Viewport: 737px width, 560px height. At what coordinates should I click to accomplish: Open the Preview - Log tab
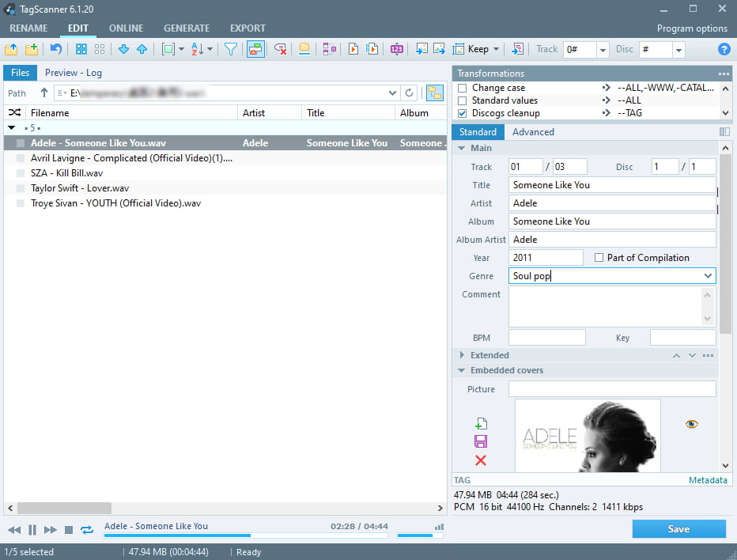pyautogui.click(x=74, y=73)
